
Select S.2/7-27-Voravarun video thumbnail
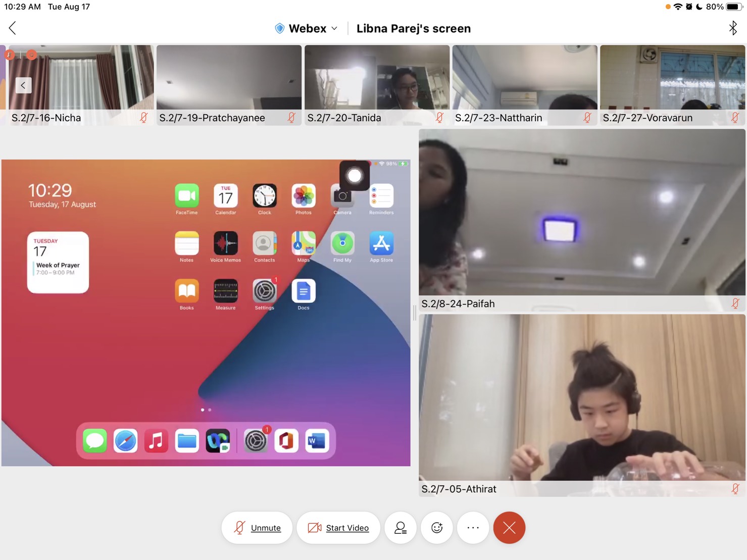672,85
